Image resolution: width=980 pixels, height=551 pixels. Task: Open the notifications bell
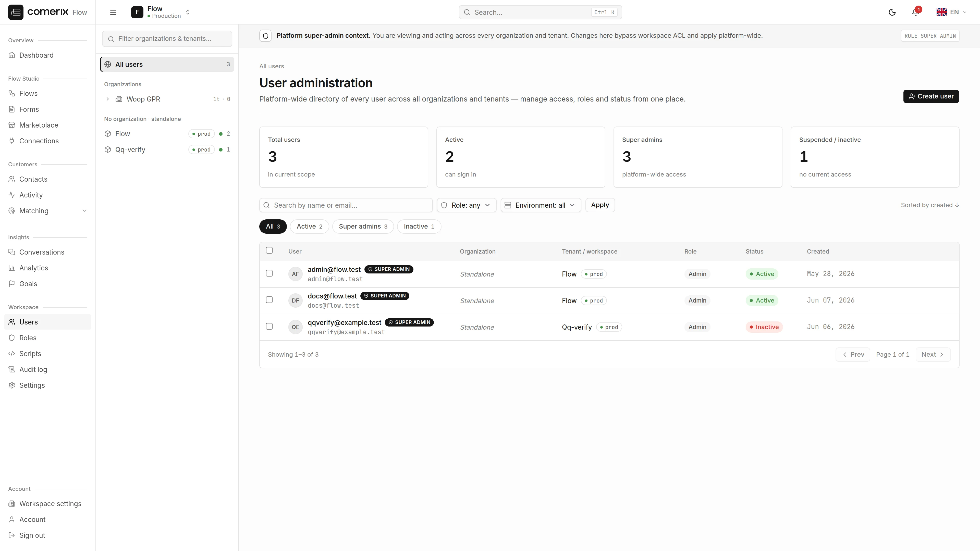(x=916, y=12)
